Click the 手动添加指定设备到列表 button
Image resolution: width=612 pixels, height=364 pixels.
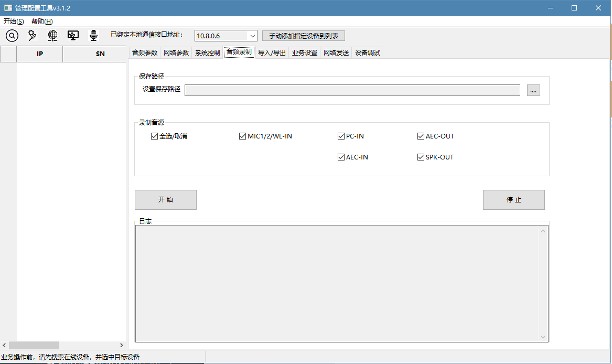(x=304, y=35)
